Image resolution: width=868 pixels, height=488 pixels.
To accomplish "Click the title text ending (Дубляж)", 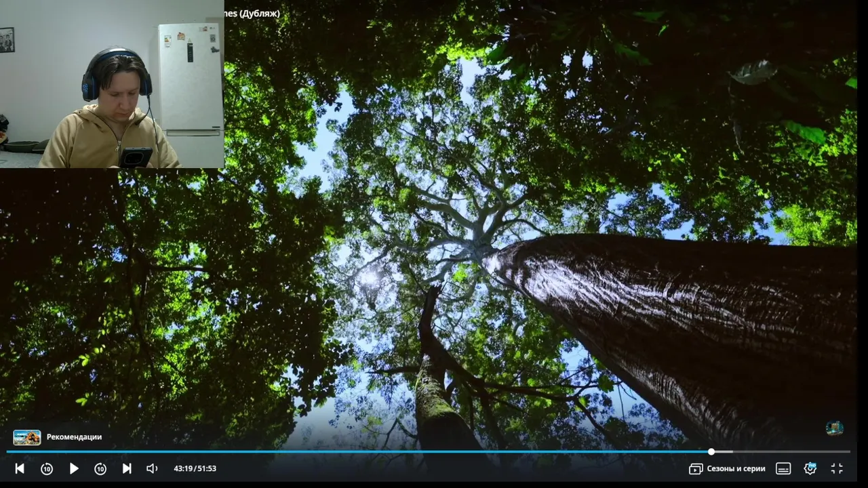I will click(x=252, y=14).
